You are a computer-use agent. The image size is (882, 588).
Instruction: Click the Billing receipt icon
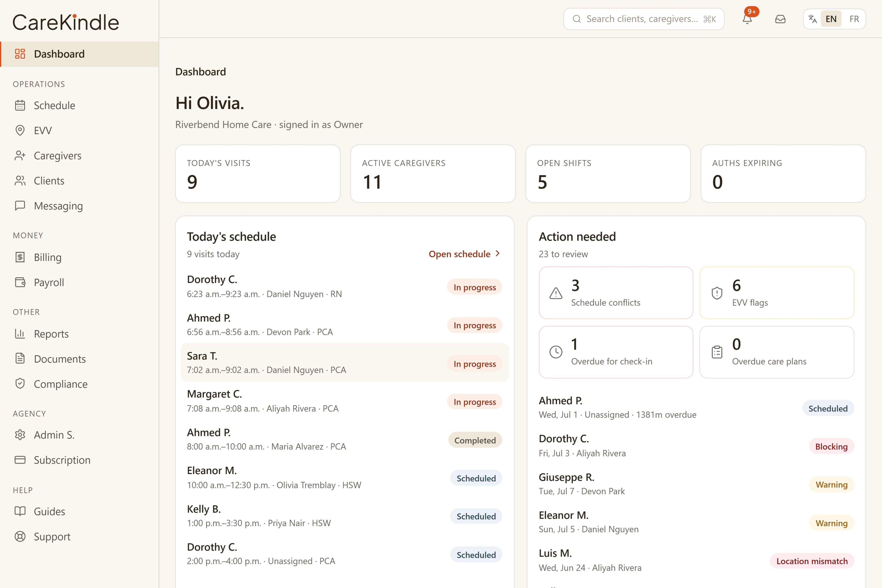pos(20,257)
